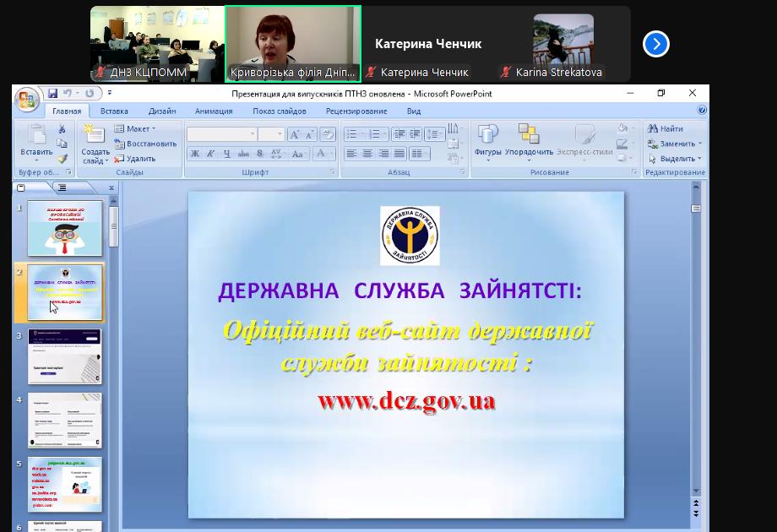Toggle bold Ж formatting

click(x=195, y=154)
